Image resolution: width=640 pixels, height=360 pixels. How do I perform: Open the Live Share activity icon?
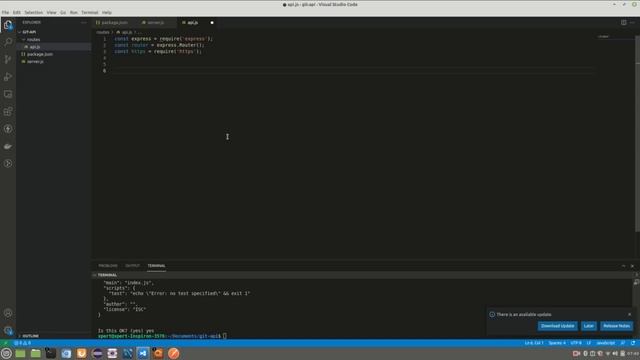tap(8, 164)
